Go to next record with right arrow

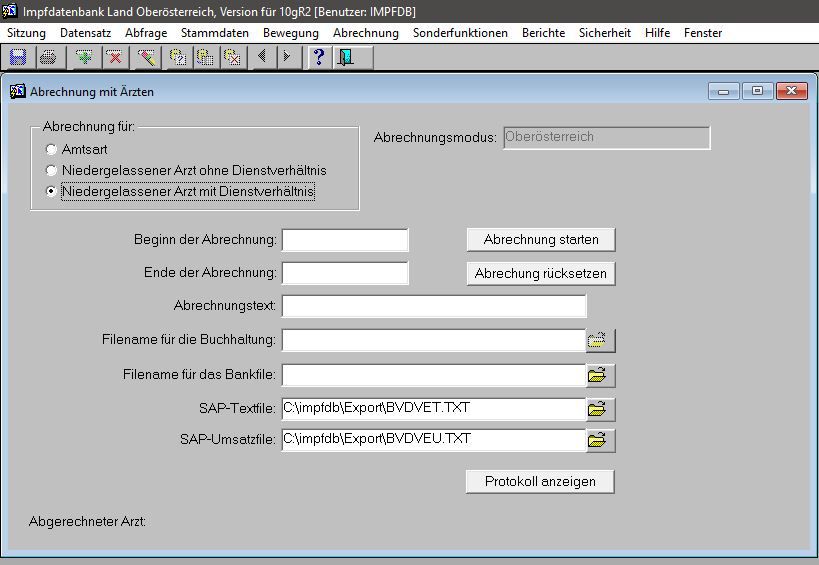286,57
